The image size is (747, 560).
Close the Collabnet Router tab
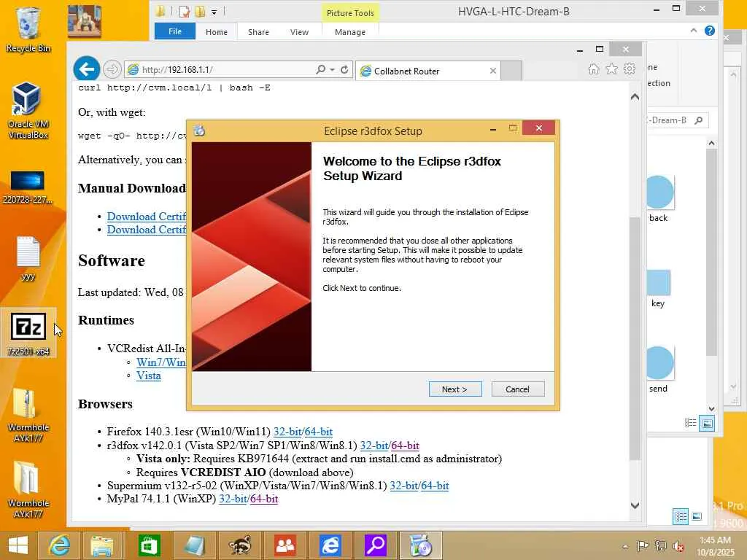[x=493, y=71]
